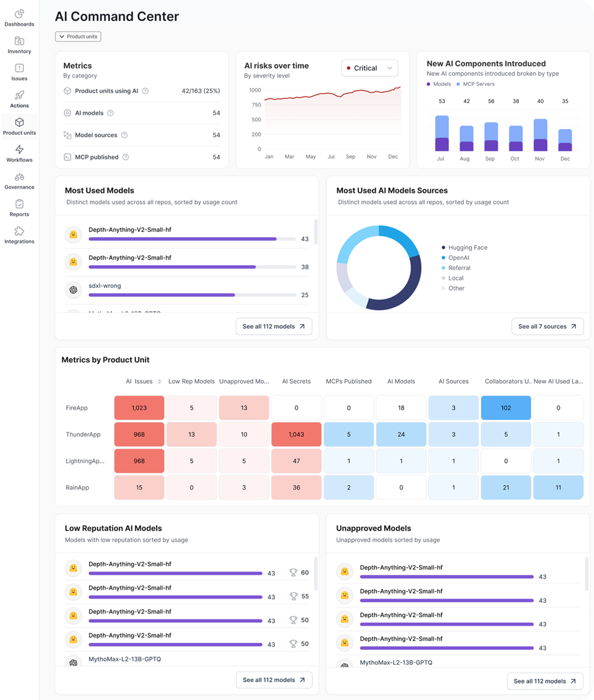Image resolution: width=594 pixels, height=700 pixels.
Task: Click See all 112 models under Most Used Models
Action: pos(274,326)
